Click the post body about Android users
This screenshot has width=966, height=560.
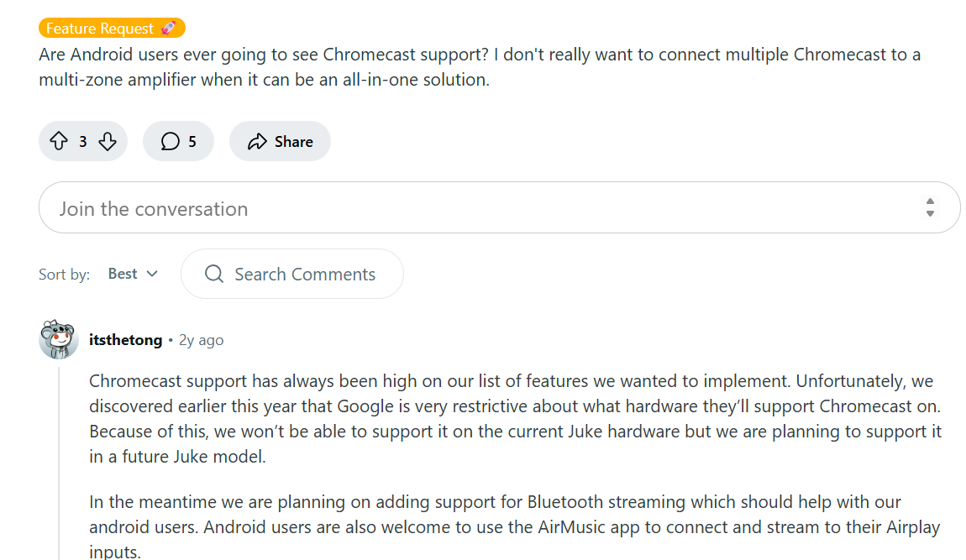(479, 67)
